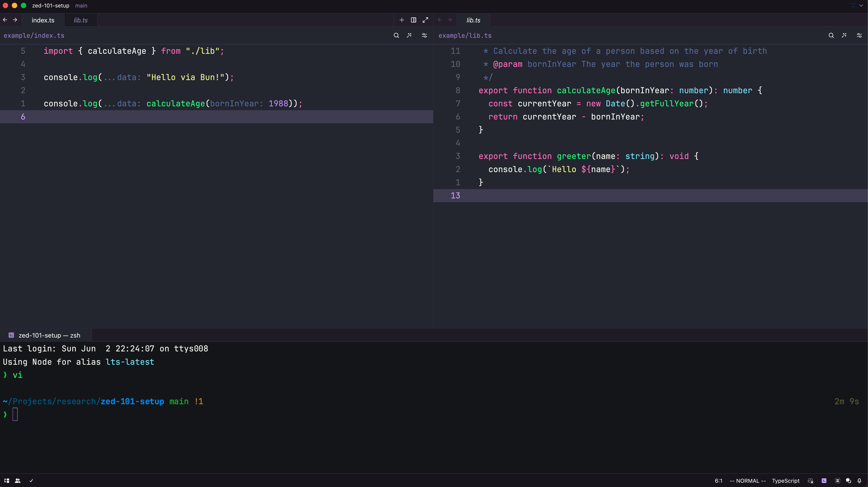Image resolution: width=868 pixels, height=487 pixels.
Task: Split the left editor pane
Action: (413, 20)
